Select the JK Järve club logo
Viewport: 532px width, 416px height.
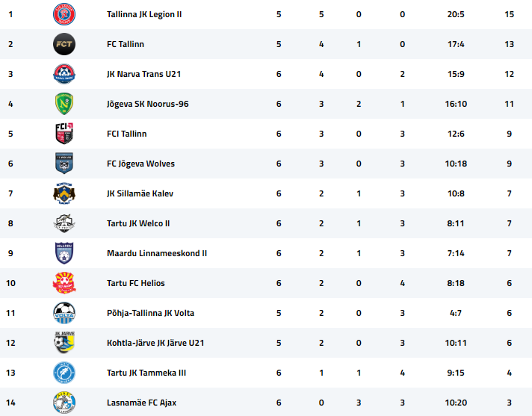click(x=64, y=342)
